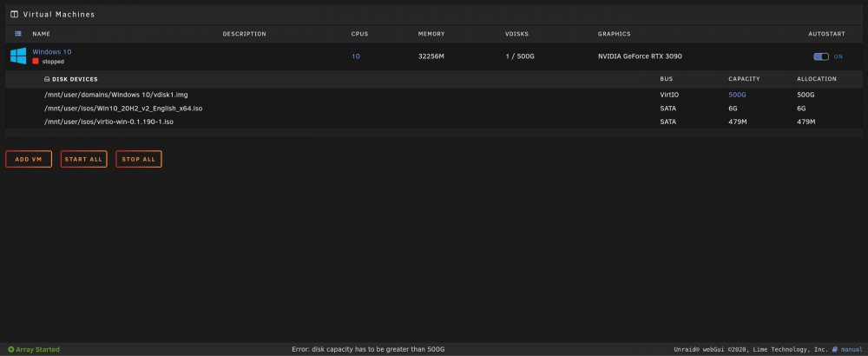Image resolution: width=868 pixels, height=356 pixels.
Task: Click the Unraid webGui copyright text
Action: click(751, 349)
